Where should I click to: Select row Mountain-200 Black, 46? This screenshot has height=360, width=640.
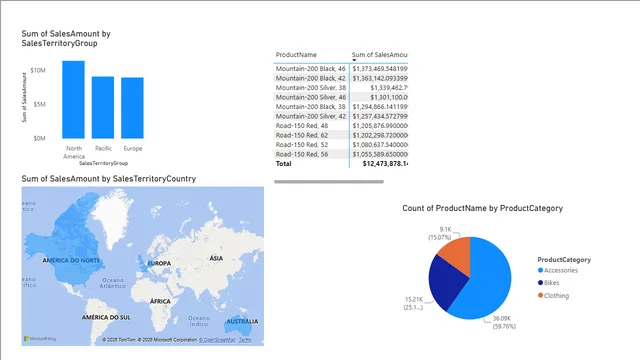point(341,69)
